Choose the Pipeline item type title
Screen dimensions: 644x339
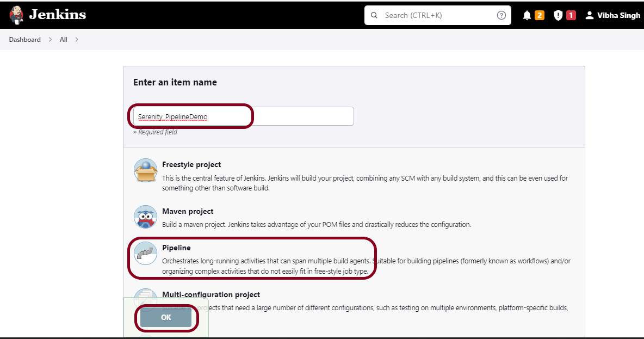point(176,248)
